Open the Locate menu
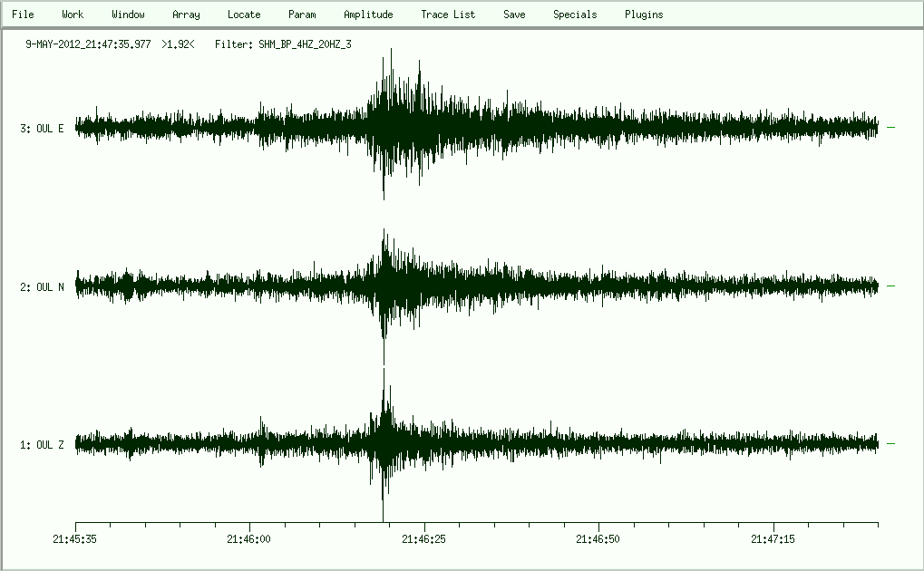 (244, 15)
